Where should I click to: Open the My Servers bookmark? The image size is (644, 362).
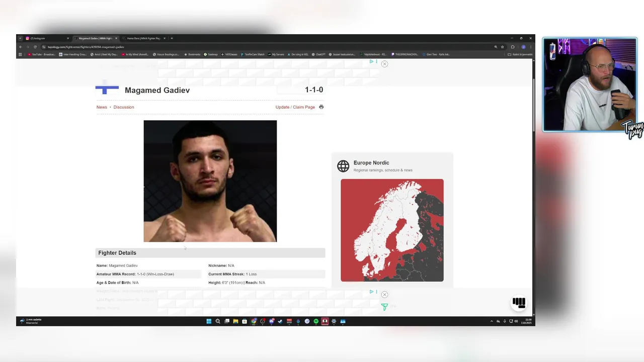[276, 54]
